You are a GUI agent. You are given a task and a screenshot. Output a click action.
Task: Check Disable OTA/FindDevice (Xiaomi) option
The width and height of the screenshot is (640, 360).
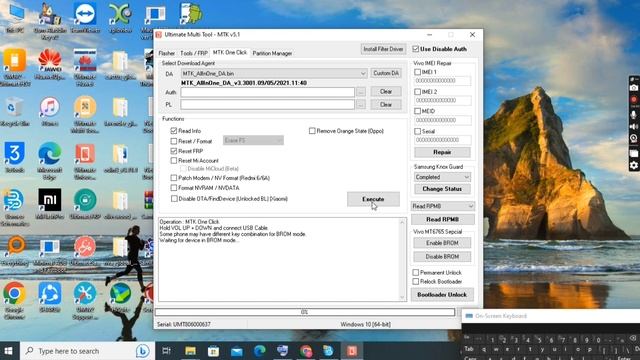174,199
